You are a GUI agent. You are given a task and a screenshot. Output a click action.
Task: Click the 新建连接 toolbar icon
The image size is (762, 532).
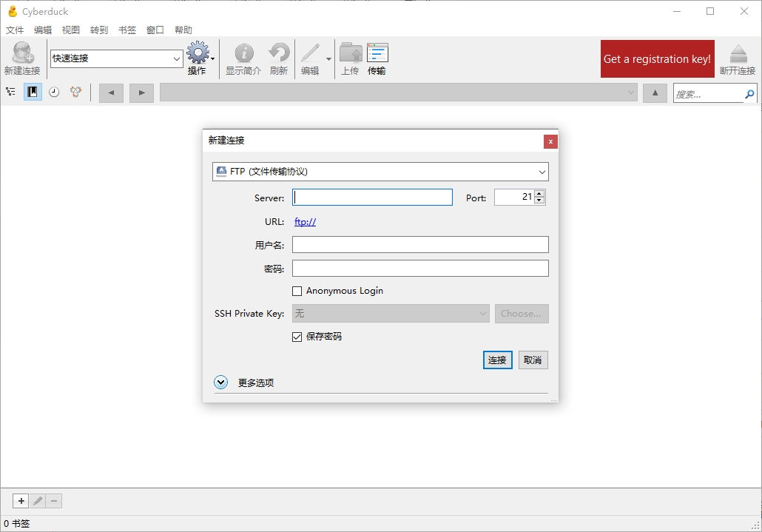[22, 53]
